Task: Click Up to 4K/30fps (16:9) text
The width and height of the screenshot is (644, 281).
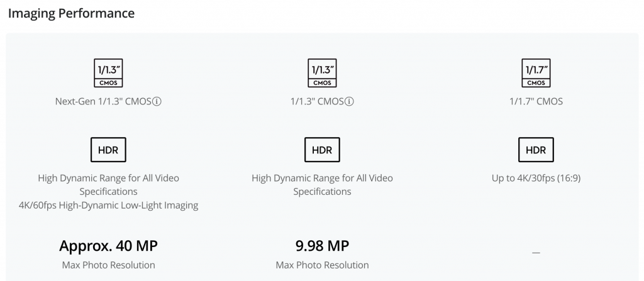Action: [x=536, y=179]
